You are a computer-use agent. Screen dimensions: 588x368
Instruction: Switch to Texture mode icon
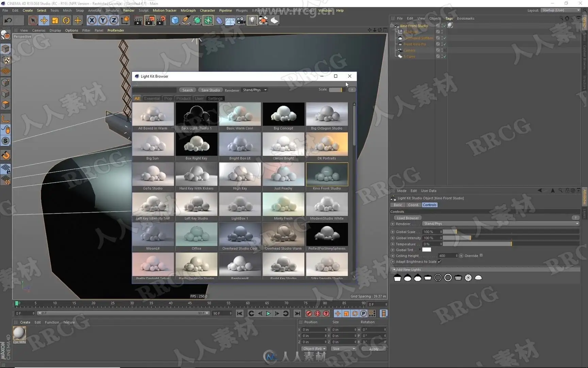5,60
